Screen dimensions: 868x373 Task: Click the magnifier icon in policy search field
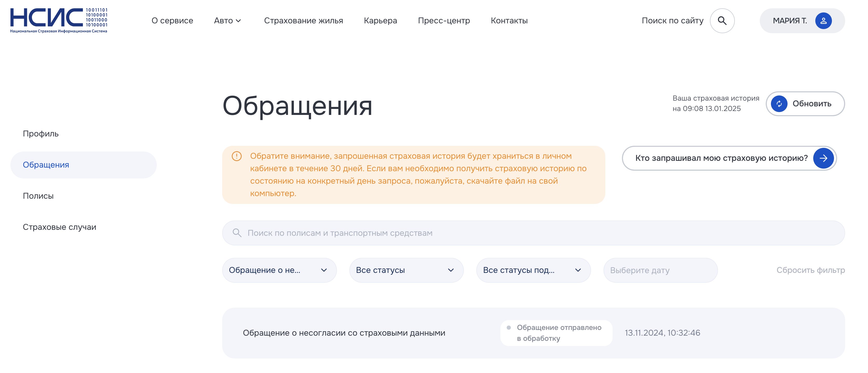click(237, 233)
